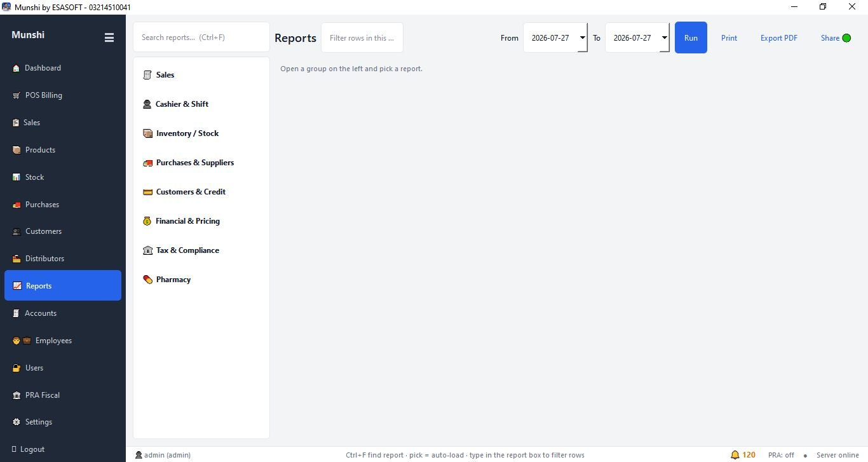
Task: Click the Filter rows input field
Action: pos(362,37)
